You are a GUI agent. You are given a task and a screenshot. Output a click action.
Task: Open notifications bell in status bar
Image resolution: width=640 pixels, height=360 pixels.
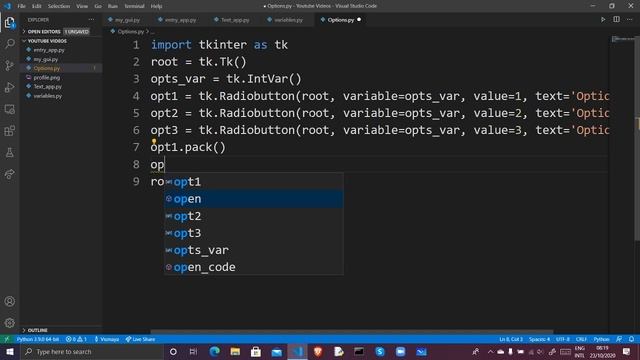[631, 339]
